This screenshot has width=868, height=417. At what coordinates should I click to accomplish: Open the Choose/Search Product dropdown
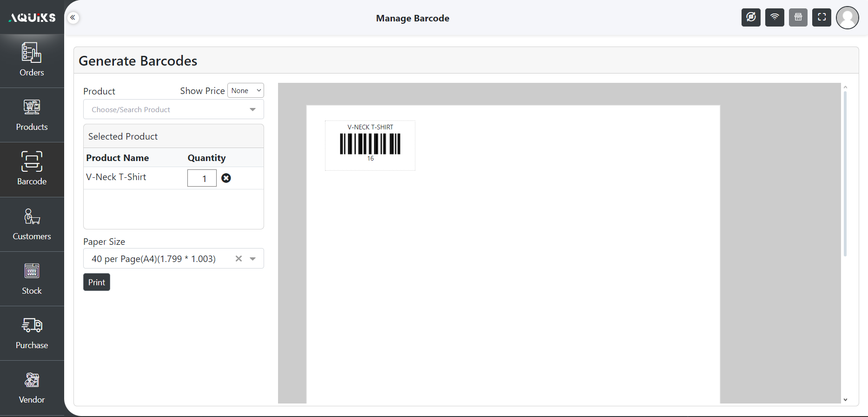click(x=173, y=109)
